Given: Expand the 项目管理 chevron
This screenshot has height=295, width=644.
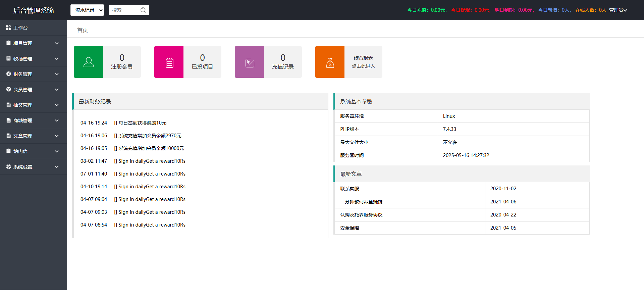Looking at the screenshot, I should click(x=57, y=43).
